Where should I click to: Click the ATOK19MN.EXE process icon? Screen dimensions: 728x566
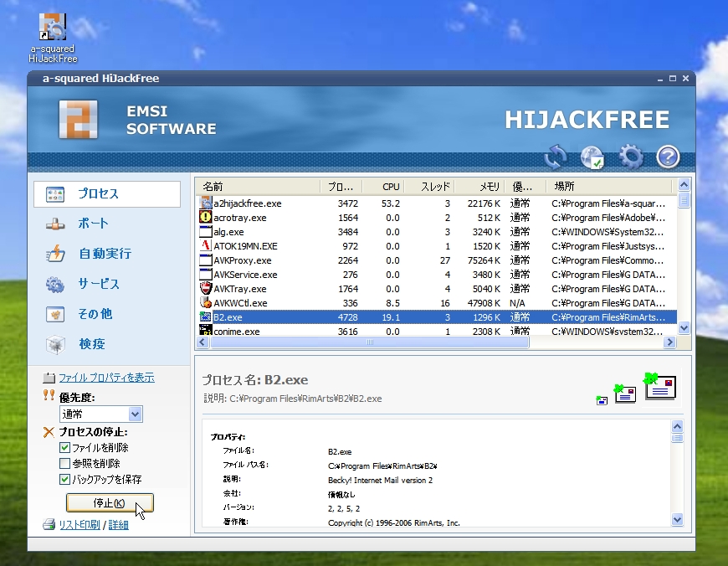coord(206,245)
